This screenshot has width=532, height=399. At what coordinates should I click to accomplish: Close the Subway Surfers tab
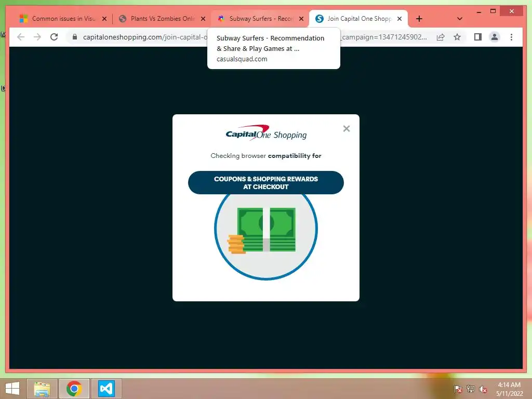(x=301, y=19)
